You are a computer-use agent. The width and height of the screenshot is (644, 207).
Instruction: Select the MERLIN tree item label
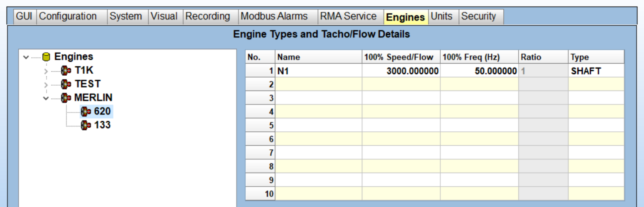tap(93, 98)
